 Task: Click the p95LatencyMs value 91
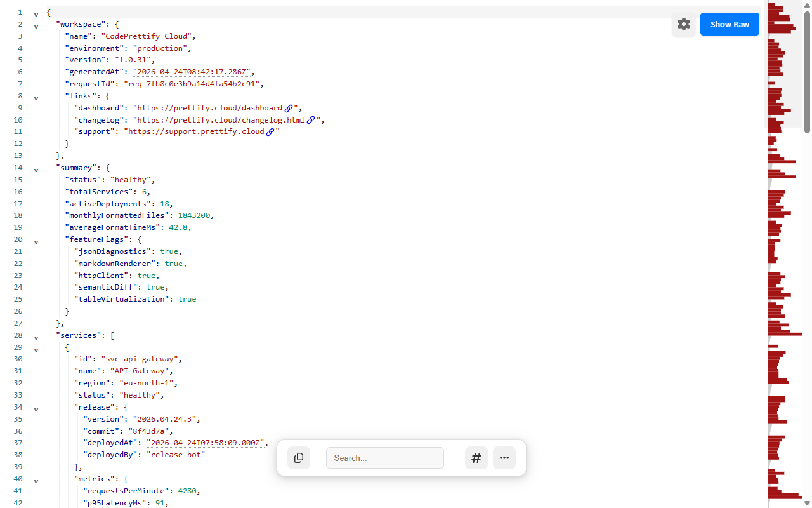click(160, 503)
